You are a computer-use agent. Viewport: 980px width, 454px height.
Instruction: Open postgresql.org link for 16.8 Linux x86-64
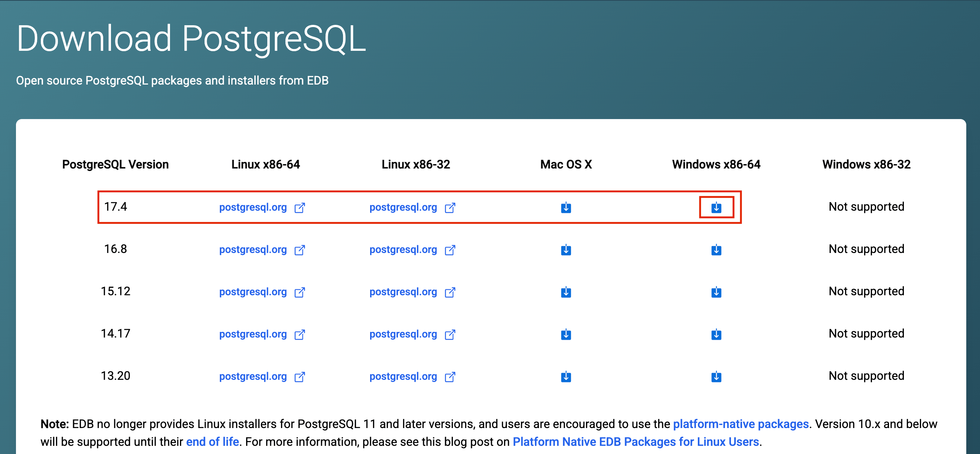coord(253,250)
